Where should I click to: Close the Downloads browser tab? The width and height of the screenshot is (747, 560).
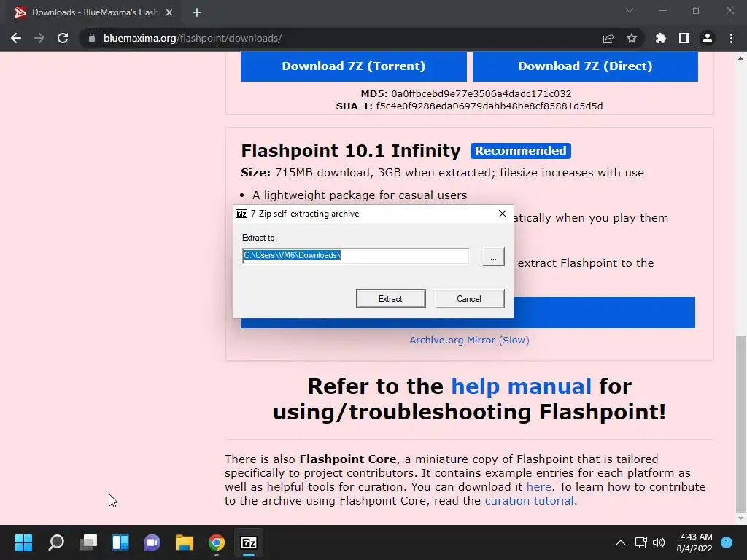pos(169,12)
